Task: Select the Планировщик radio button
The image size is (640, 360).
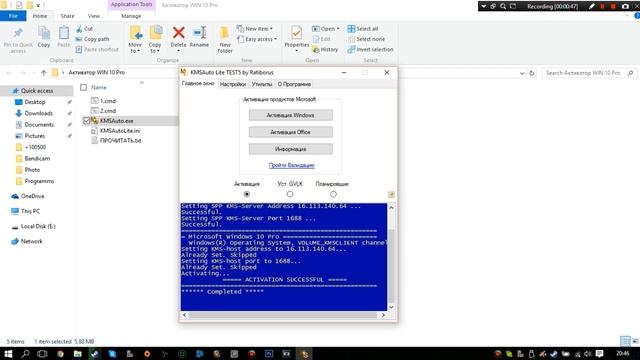Action: click(x=333, y=194)
